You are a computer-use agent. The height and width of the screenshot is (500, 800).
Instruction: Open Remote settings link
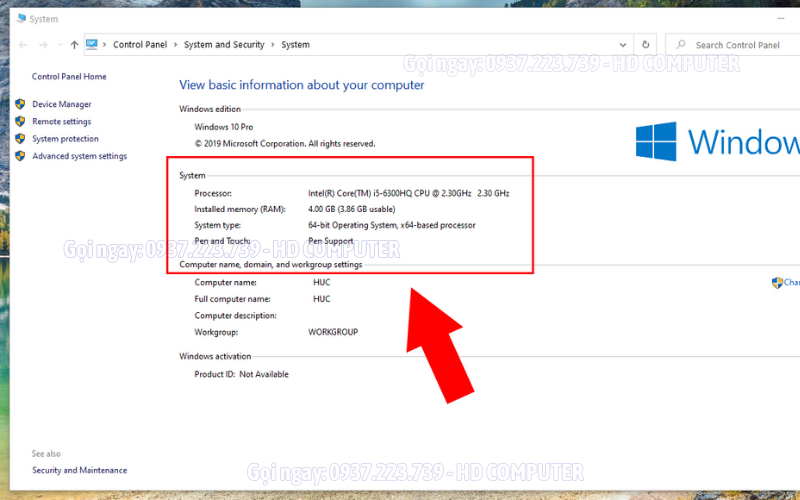pos(62,121)
